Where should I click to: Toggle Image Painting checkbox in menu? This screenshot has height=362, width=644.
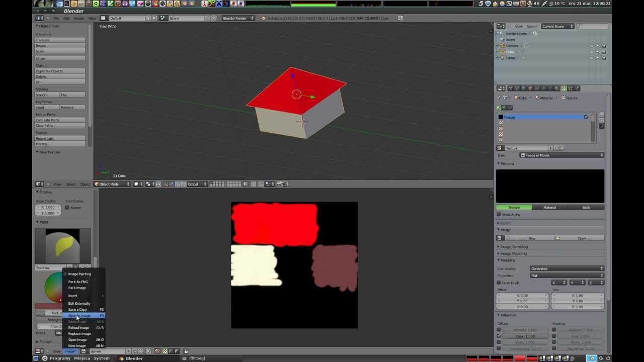point(65,274)
